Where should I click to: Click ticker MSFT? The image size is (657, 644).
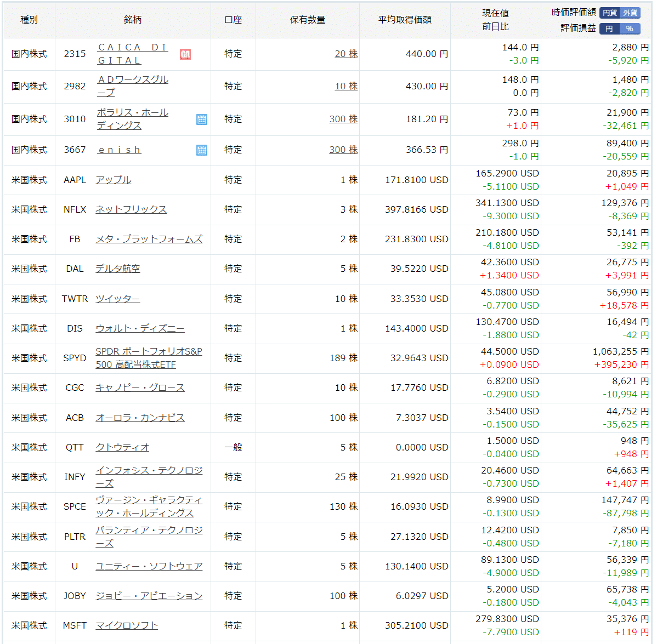pyautogui.click(x=75, y=625)
